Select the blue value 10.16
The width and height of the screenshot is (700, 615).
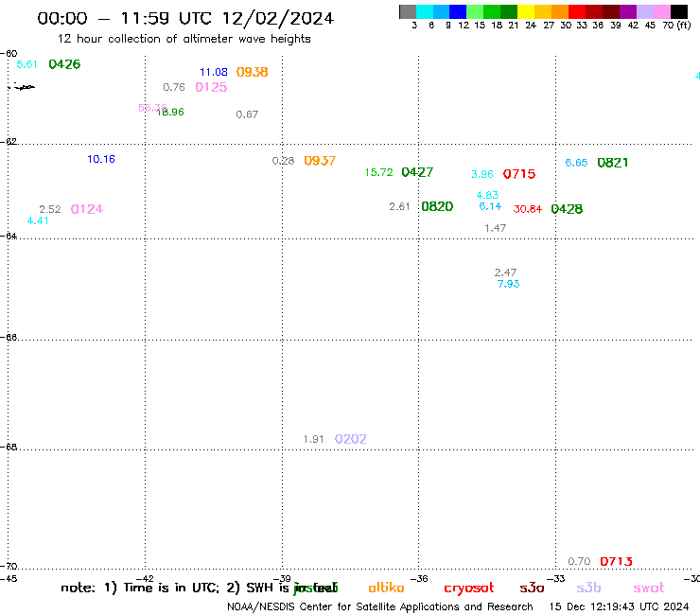pyautogui.click(x=101, y=160)
